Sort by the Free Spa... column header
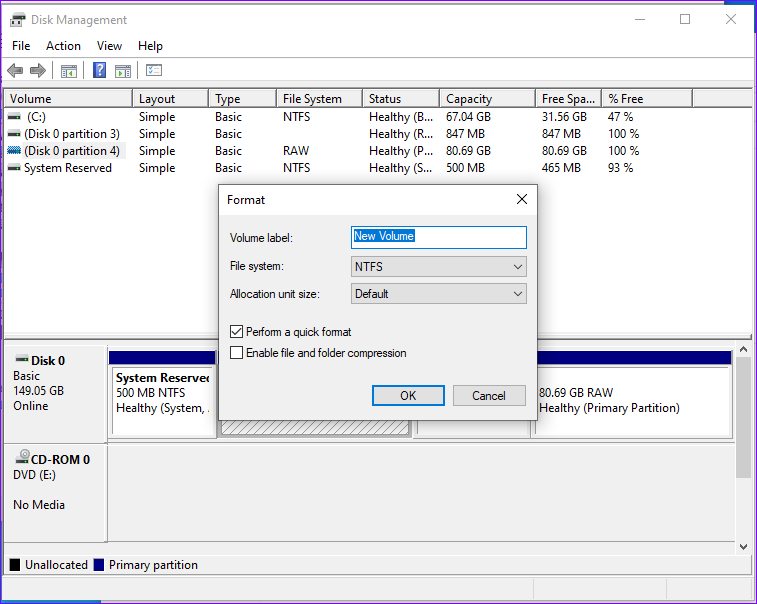This screenshot has width=757, height=604. coord(568,98)
